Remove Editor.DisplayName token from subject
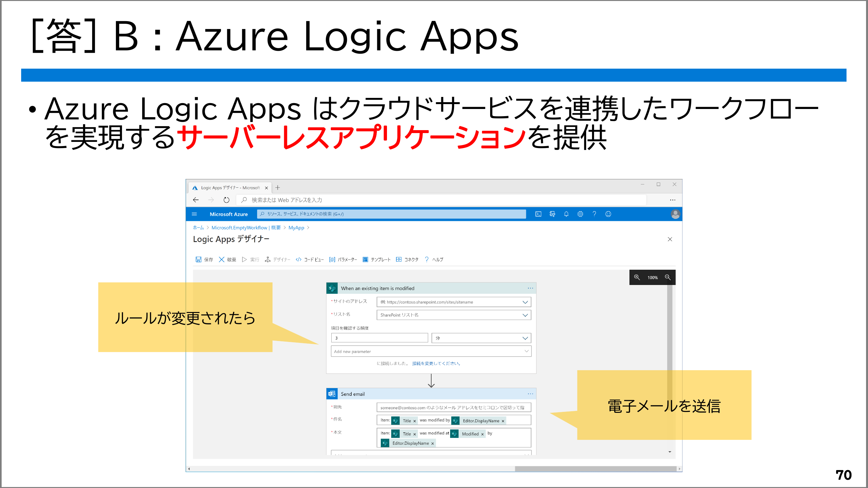 point(503,421)
